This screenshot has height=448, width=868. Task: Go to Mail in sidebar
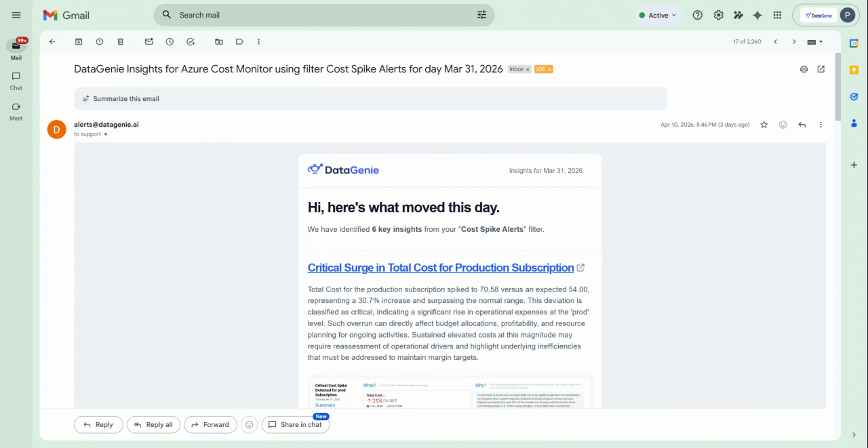click(16, 49)
